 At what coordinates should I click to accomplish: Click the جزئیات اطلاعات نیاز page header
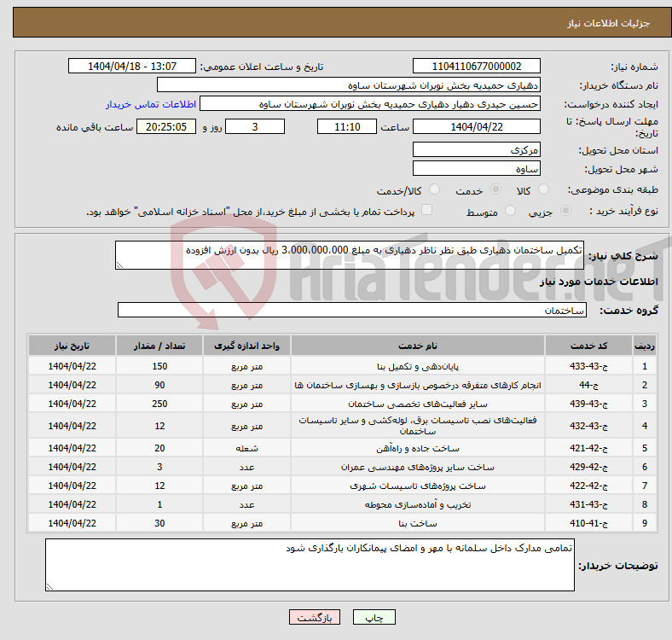(x=609, y=23)
